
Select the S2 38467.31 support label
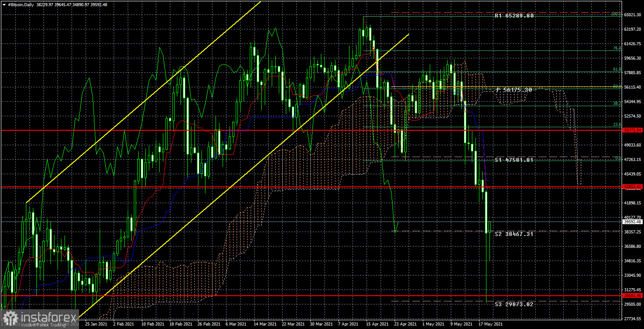514,234
